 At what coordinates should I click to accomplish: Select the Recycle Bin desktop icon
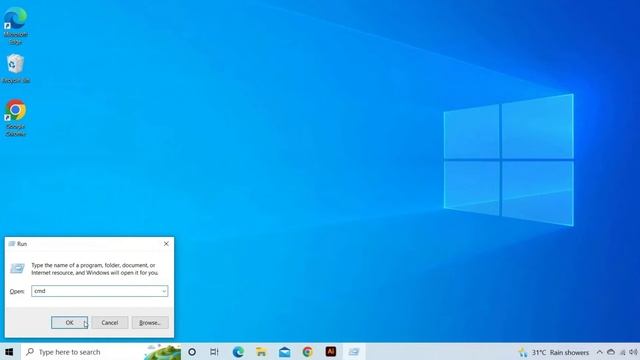point(16,69)
